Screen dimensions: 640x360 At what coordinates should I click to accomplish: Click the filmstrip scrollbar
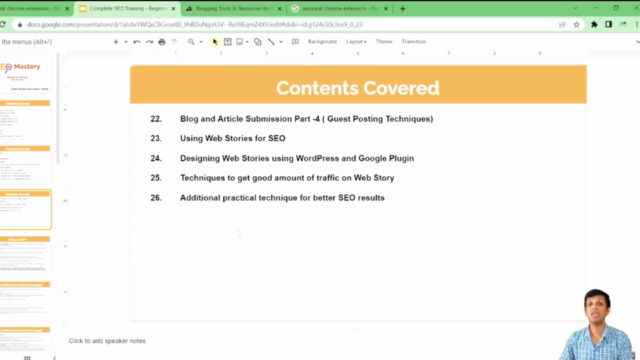click(x=58, y=110)
